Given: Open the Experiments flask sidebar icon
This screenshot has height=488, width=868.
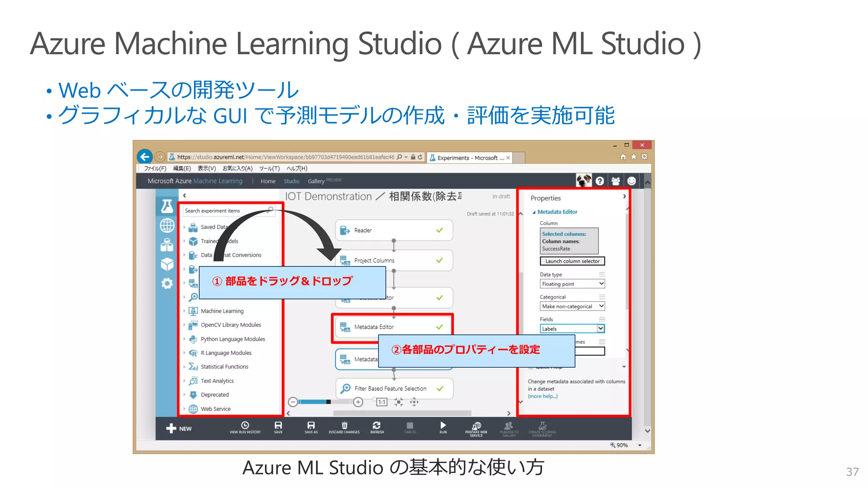Looking at the screenshot, I should (167, 206).
